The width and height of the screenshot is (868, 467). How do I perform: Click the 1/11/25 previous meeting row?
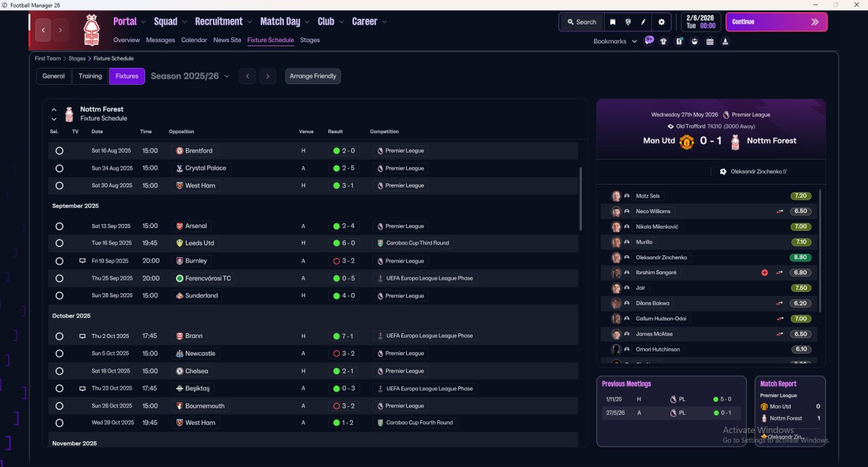point(671,399)
